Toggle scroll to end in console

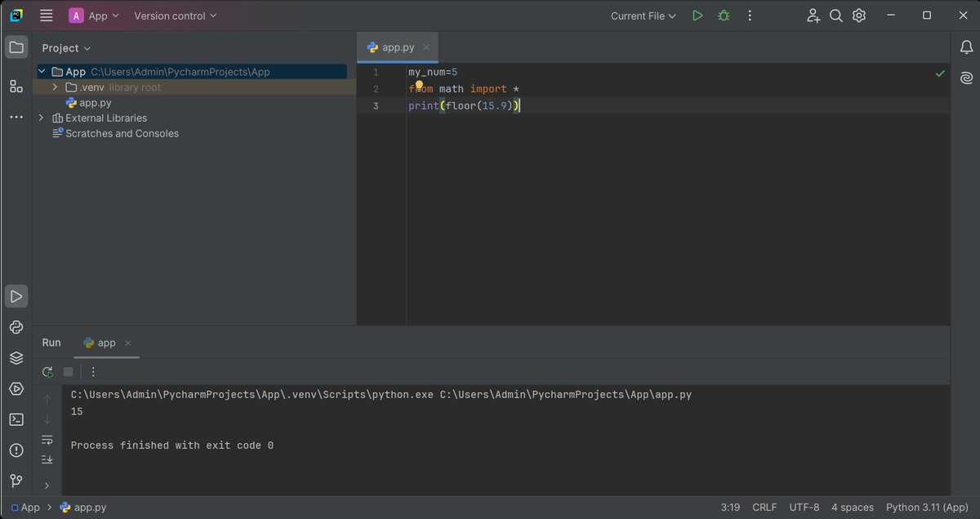[47, 460]
